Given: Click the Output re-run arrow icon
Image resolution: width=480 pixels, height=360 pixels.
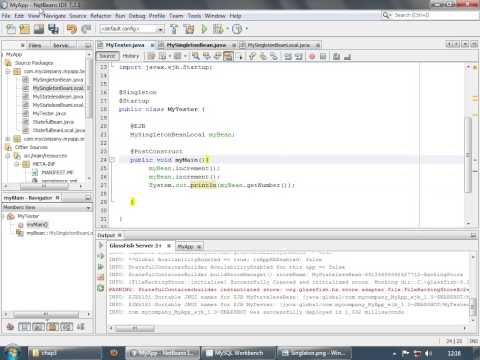Looking at the screenshot, I should point(101,245).
